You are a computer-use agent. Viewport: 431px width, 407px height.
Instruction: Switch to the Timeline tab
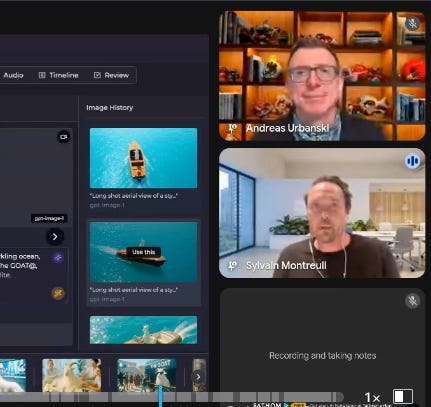pyautogui.click(x=59, y=75)
